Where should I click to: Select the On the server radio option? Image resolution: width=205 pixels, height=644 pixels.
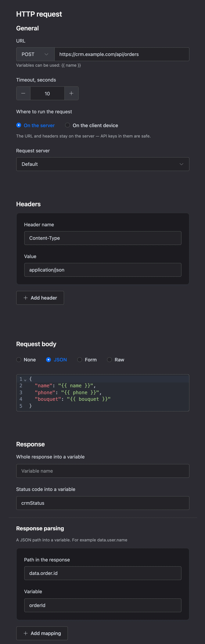[x=35, y=125]
